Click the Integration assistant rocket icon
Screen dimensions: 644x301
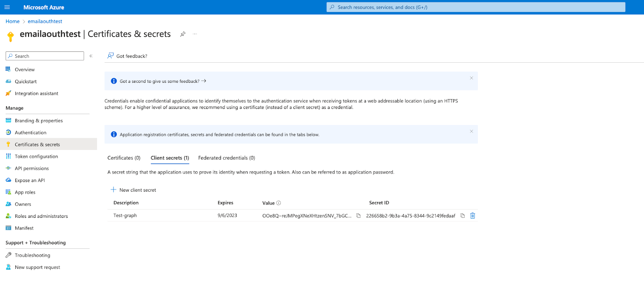click(8, 93)
